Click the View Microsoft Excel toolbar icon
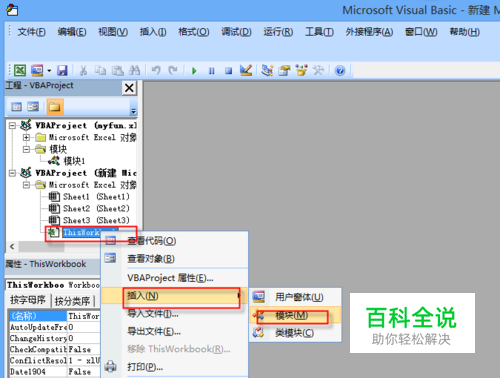 coord(20,70)
